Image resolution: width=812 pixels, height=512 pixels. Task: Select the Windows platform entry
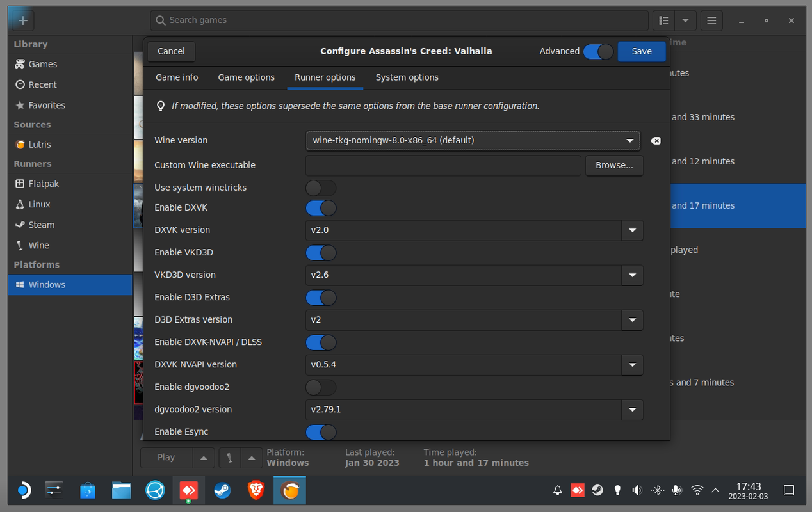coord(70,285)
